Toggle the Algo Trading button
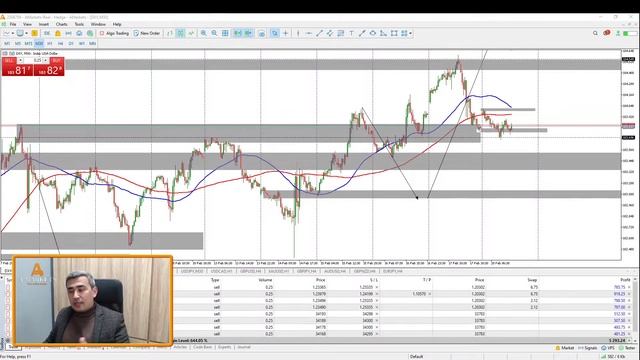This screenshot has width=640, height=360. pos(114,33)
